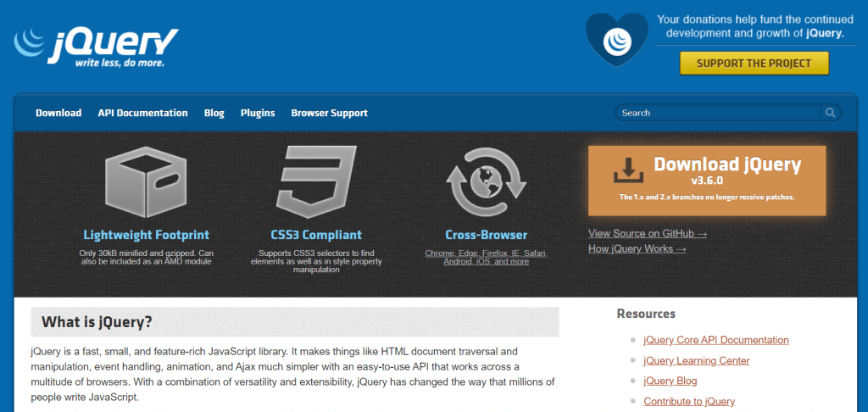Screen dimensions: 868x412
Task: Click the Cross-Browser globe icon
Action: [x=486, y=182]
